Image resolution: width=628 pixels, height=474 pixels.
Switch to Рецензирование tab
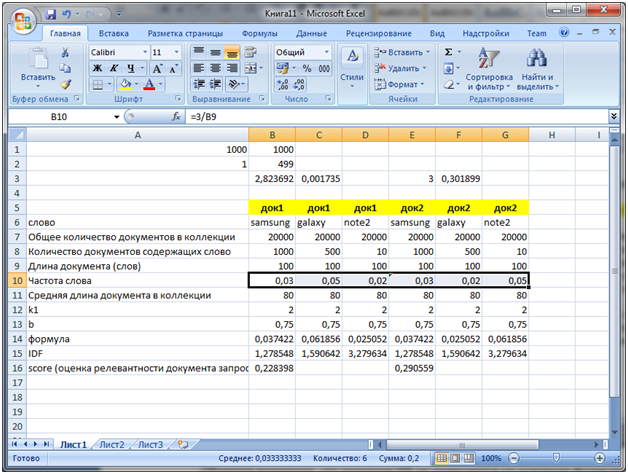point(378,34)
